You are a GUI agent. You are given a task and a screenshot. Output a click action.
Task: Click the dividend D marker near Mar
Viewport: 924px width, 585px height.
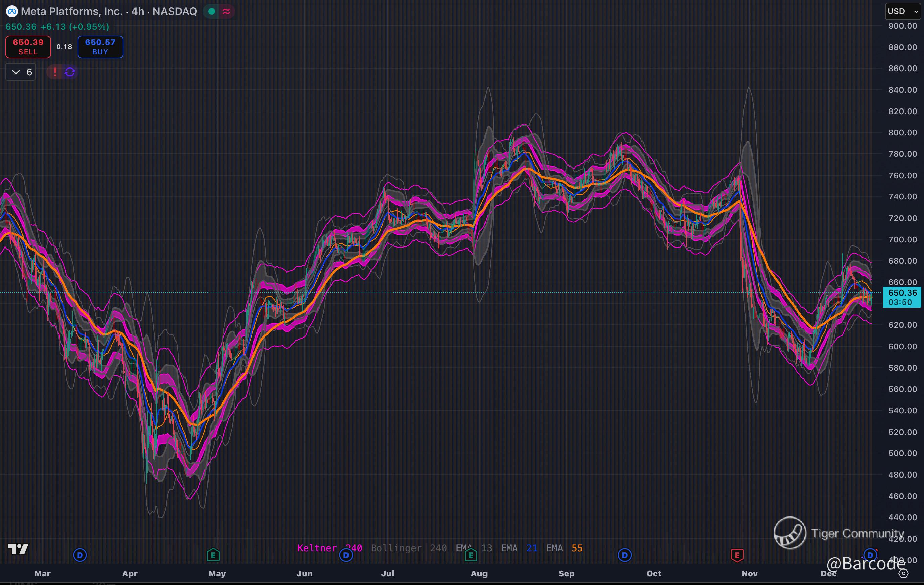tap(80, 555)
